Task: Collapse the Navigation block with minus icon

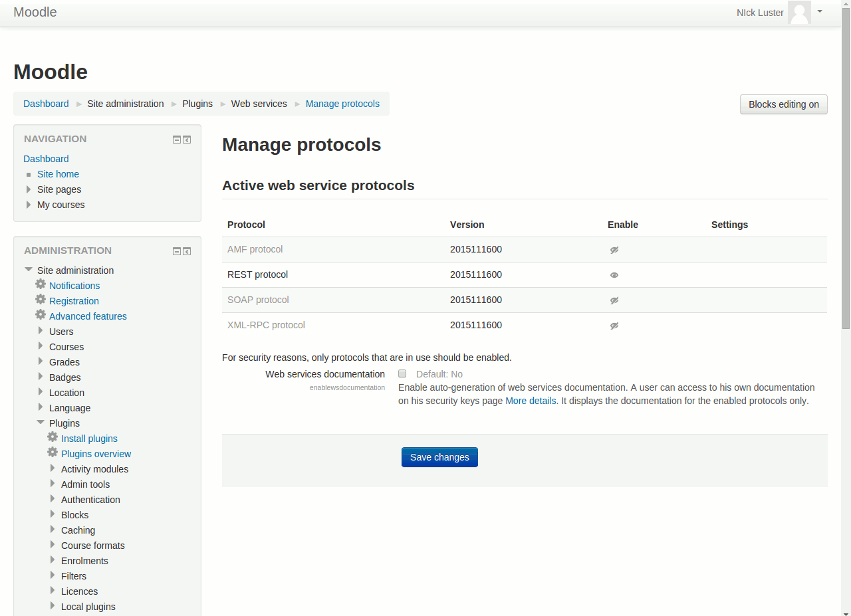Action: (176, 140)
